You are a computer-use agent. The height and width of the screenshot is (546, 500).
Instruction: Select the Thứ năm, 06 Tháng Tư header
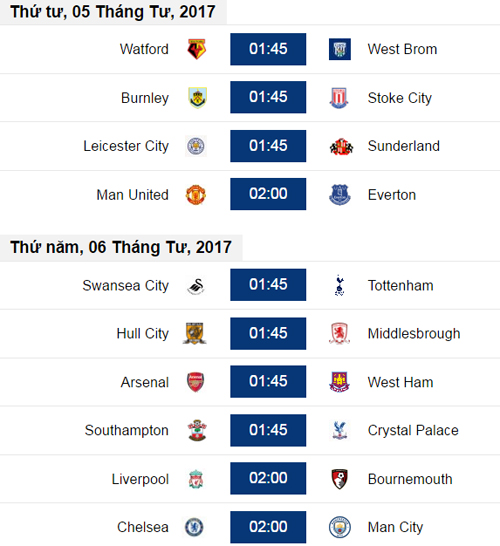coord(121,248)
